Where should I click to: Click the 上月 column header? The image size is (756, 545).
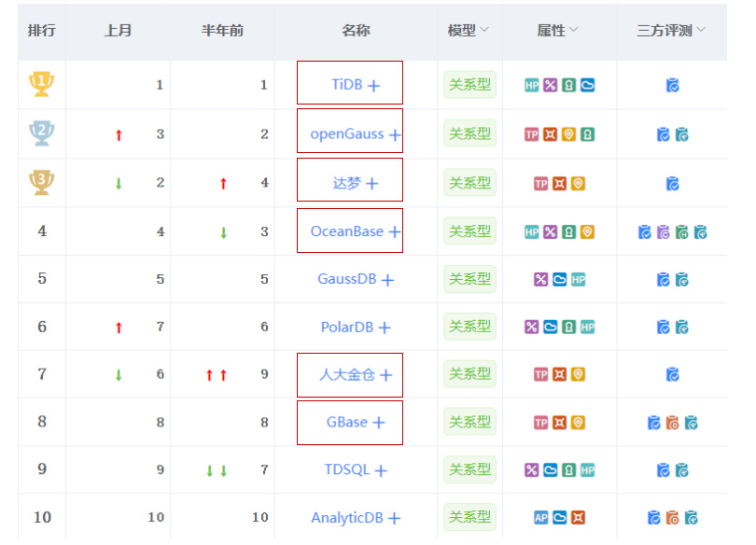tap(118, 31)
